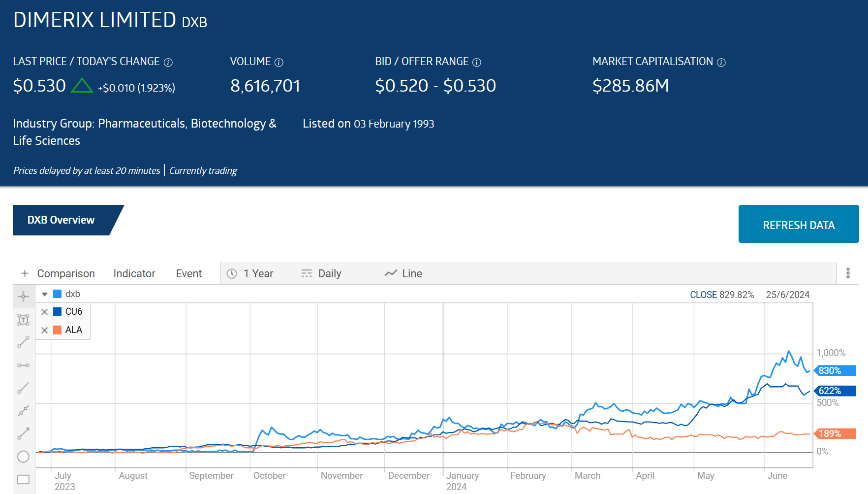868x494 pixels.
Task: Open the chart options kebab menu
Action: pos(848,273)
